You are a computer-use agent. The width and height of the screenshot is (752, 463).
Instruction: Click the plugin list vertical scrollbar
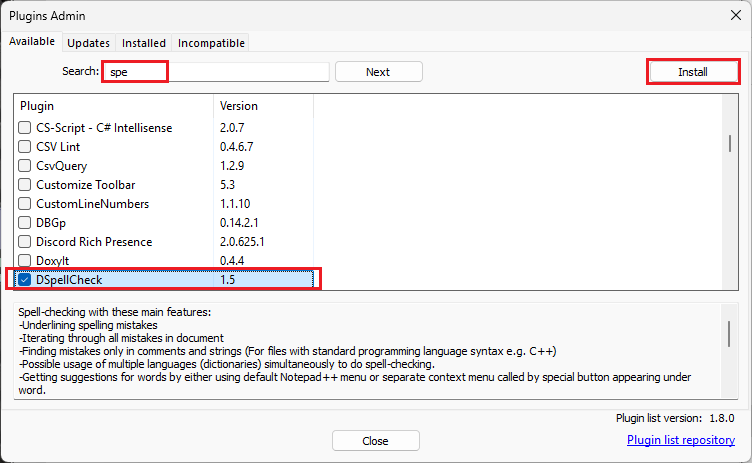coord(731,143)
